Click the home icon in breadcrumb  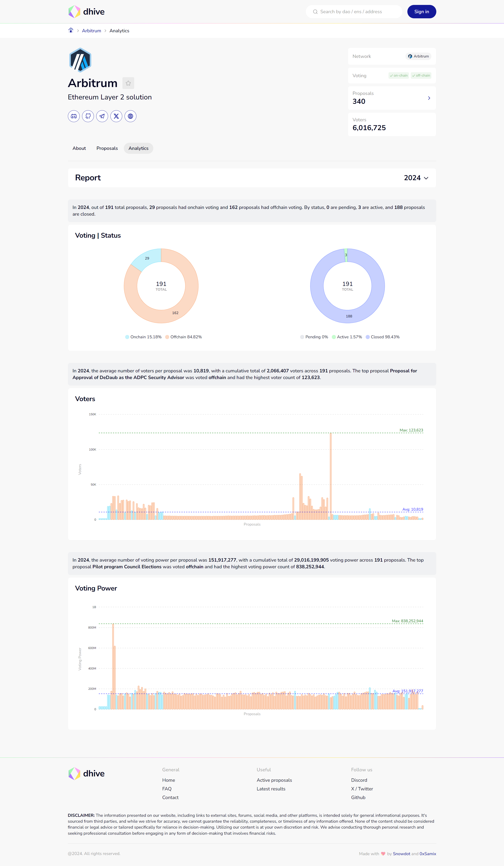pos(71,30)
